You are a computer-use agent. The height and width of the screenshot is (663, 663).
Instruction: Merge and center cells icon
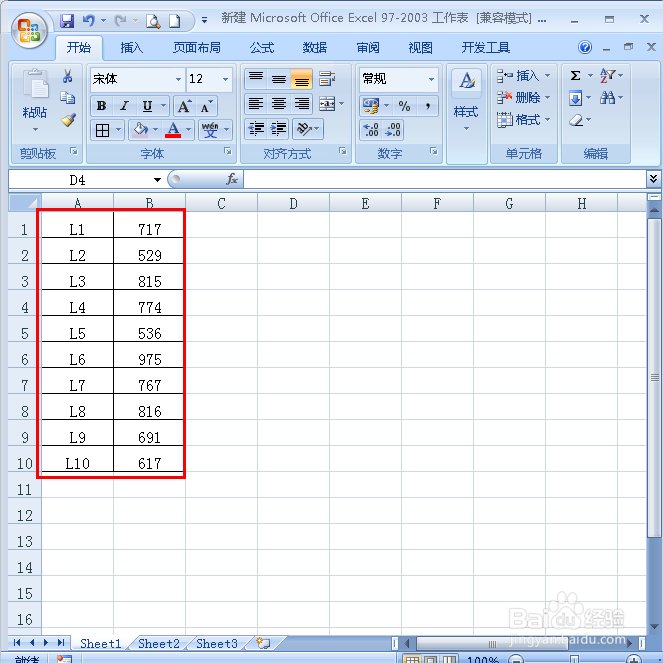click(327, 104)
